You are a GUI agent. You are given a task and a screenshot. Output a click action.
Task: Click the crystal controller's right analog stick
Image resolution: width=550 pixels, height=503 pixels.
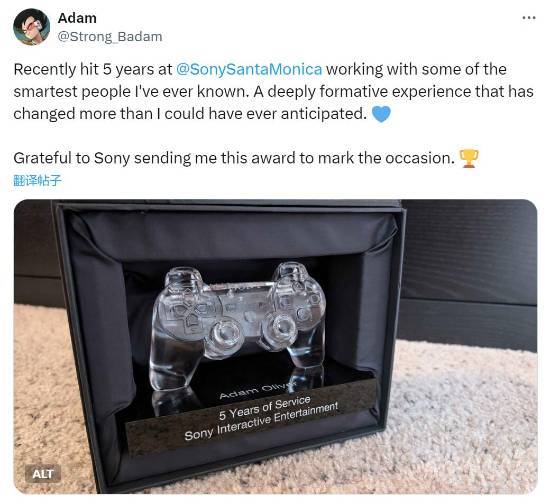[280, 329]
